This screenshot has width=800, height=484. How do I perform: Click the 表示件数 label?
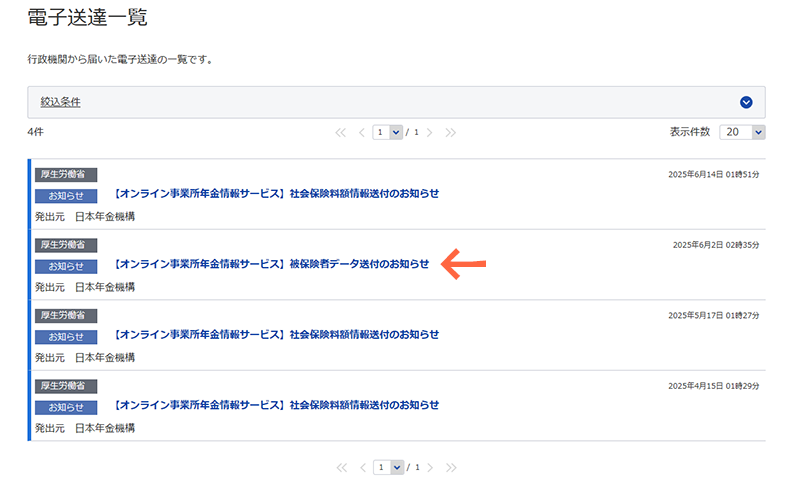click(x=690, y=132)
